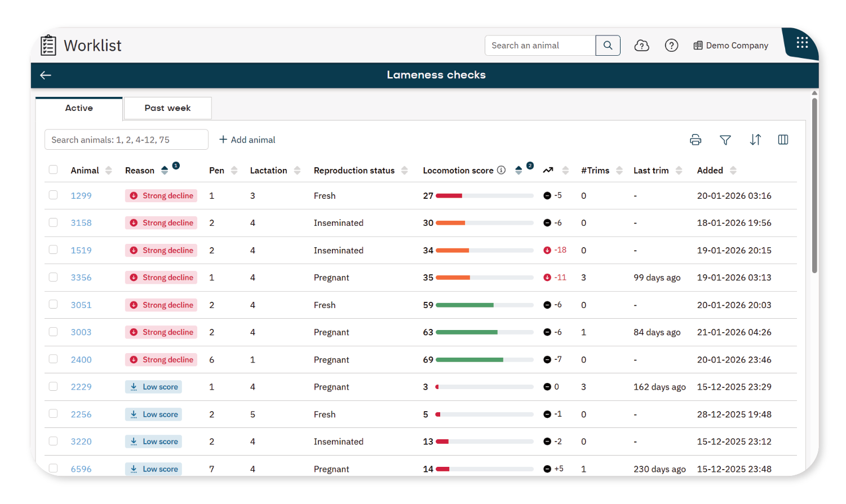Click the trend icon for animal 2400

[x=547, y=360]
